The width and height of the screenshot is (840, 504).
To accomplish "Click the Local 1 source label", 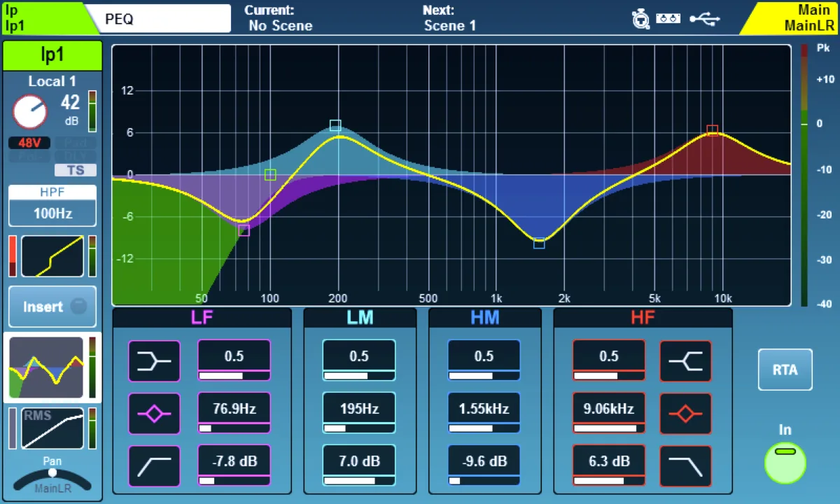I will point(52,81).
